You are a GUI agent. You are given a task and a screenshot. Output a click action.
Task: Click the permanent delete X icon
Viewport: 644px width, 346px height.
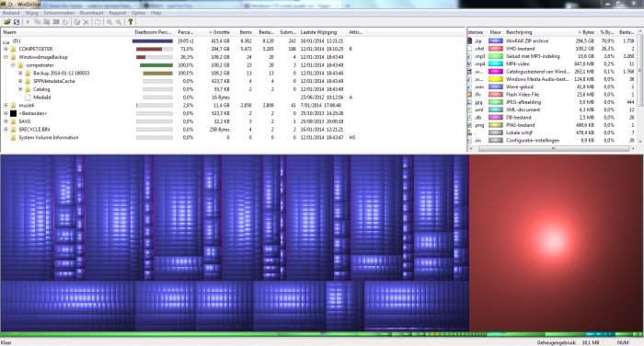(86, 22)
